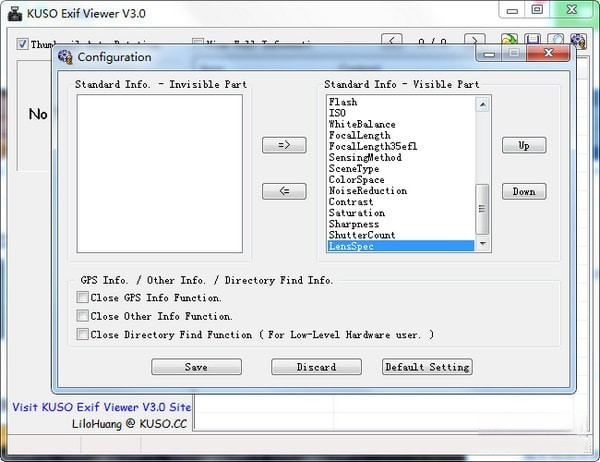The height and width of the screenshot is (462, 600).
Task: Discard configuration changes
Action: (316, 367)
